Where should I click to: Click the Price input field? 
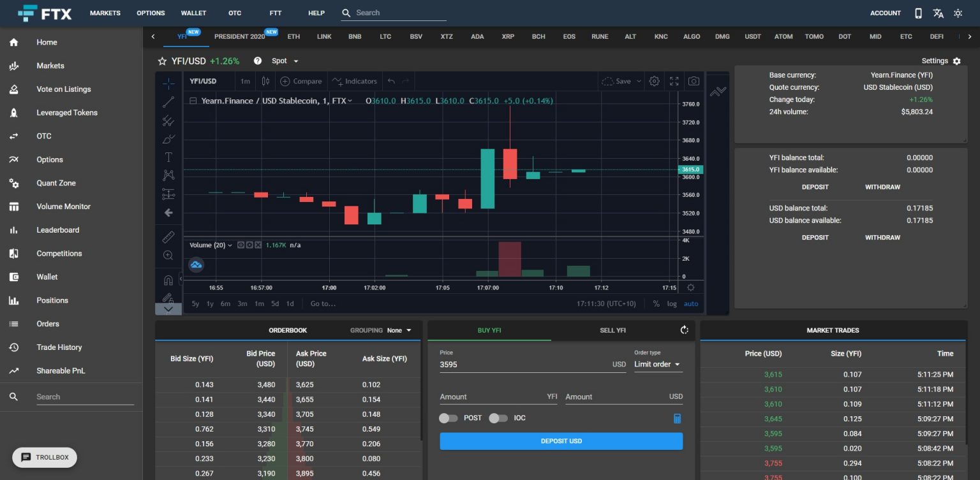[532, 364]
